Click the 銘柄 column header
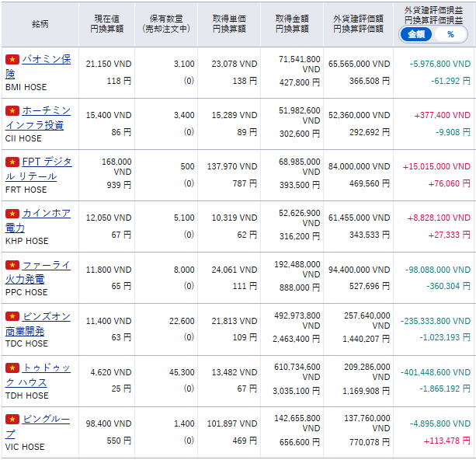This screenshot has width=476, height=460. [40, 23]
